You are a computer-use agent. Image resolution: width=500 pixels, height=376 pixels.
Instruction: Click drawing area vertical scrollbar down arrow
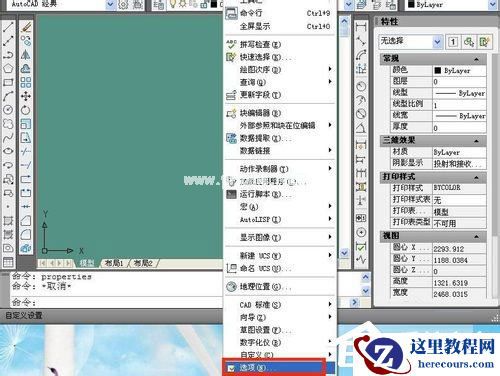point(344,253)
